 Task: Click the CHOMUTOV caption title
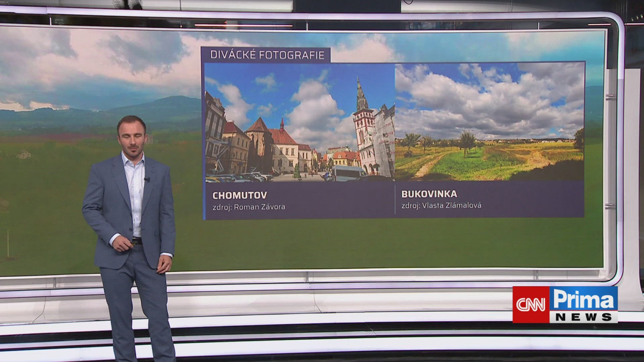click(239, 195)
